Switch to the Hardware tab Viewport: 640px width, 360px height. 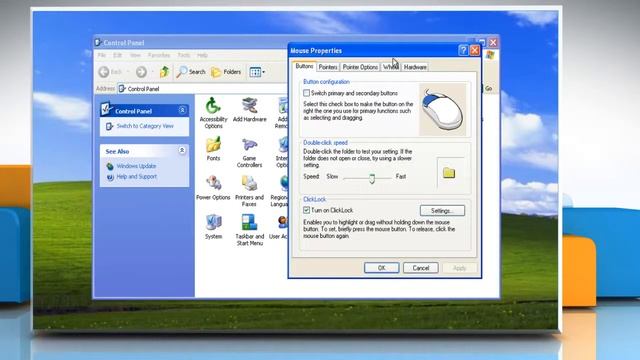tap(415, 67)
